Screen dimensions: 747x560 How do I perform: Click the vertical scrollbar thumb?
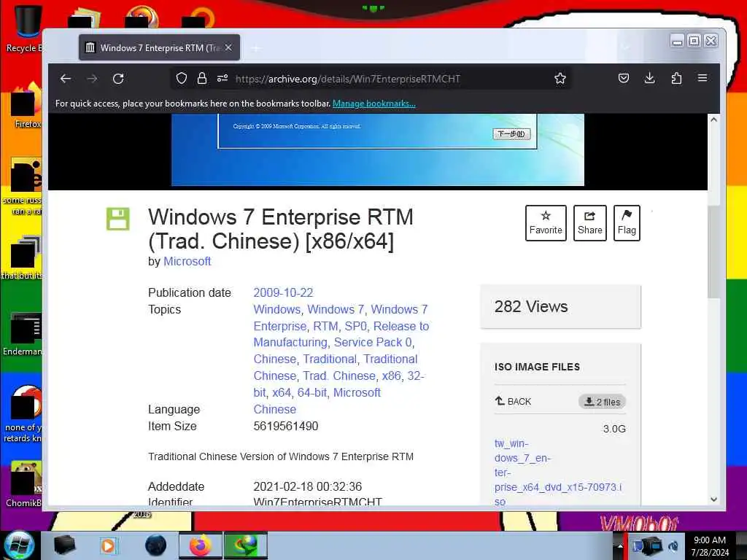point(713,252)
